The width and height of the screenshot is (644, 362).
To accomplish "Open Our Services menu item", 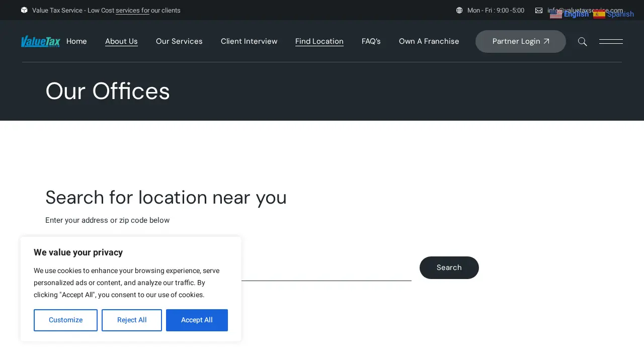I will pyautogui.click(x=179, y=41).
